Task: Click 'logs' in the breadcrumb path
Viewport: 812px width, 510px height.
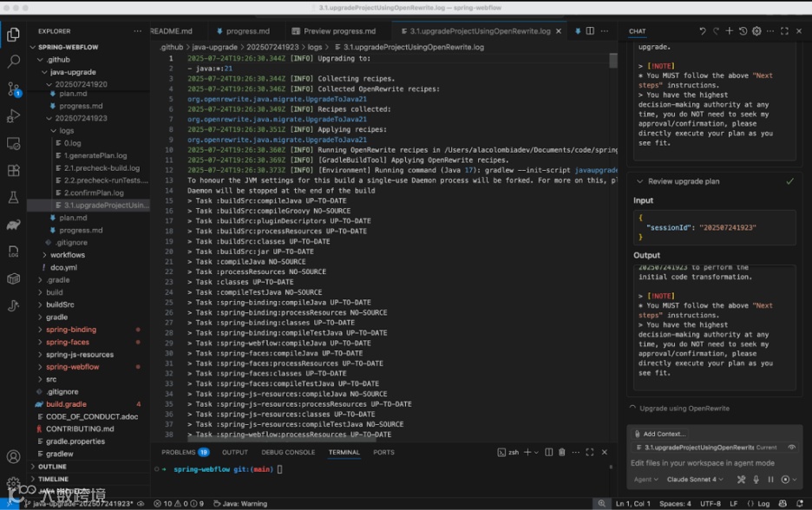Action: point(315,47)
